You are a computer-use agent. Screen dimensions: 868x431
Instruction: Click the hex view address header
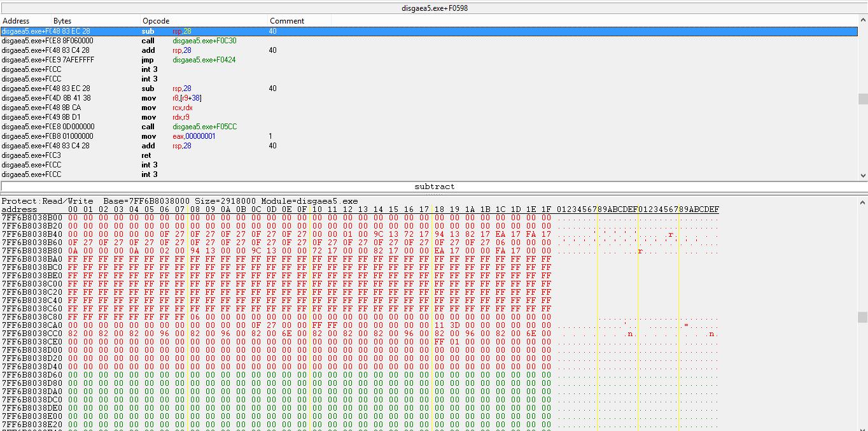20,209
